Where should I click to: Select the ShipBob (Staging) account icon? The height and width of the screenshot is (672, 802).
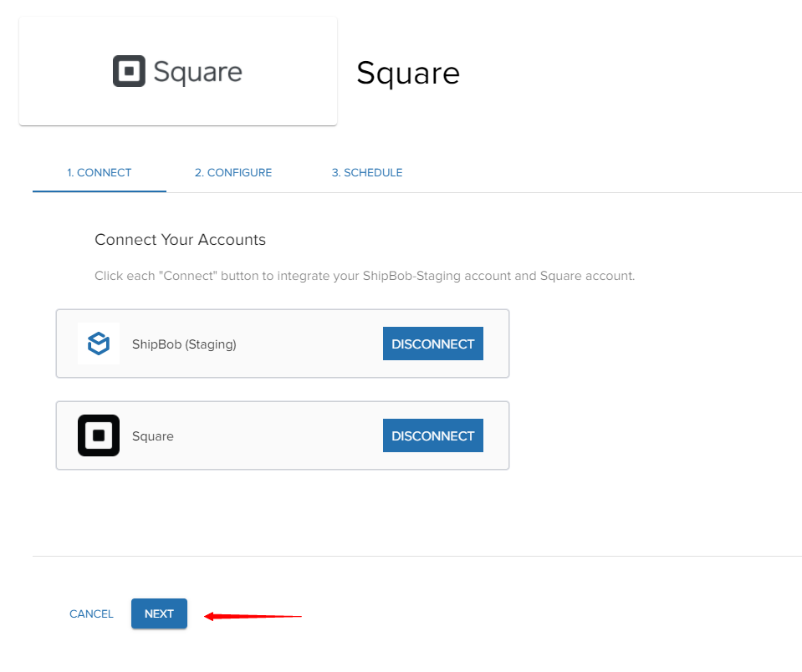tap(98, 343)
